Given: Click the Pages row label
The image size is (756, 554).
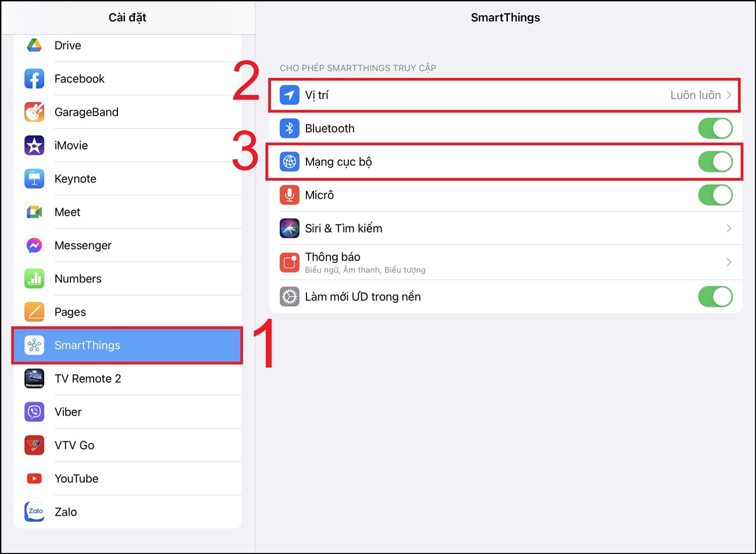Looking at the screenshot, I should [x=70, y=312].
